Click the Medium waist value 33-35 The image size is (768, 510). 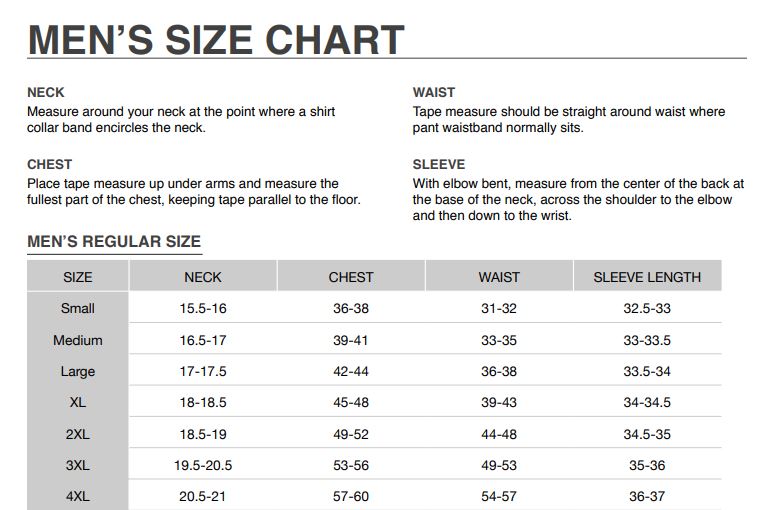pos(499,340)
